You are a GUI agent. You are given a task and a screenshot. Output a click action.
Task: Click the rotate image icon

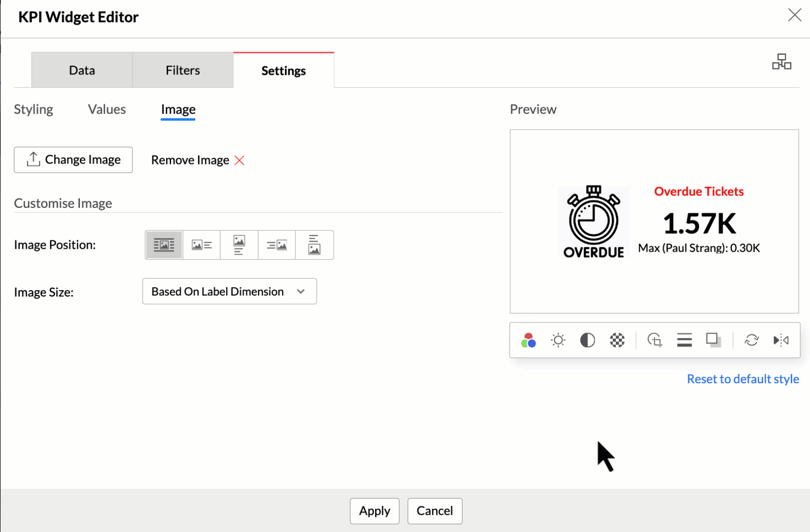[x=752, y=340]
